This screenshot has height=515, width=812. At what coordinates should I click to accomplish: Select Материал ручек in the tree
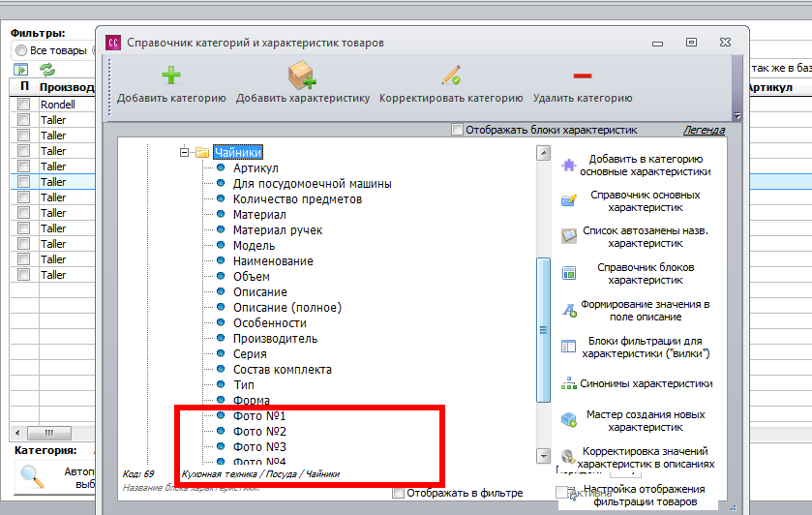pyautogui.click(x=278, y=230)
